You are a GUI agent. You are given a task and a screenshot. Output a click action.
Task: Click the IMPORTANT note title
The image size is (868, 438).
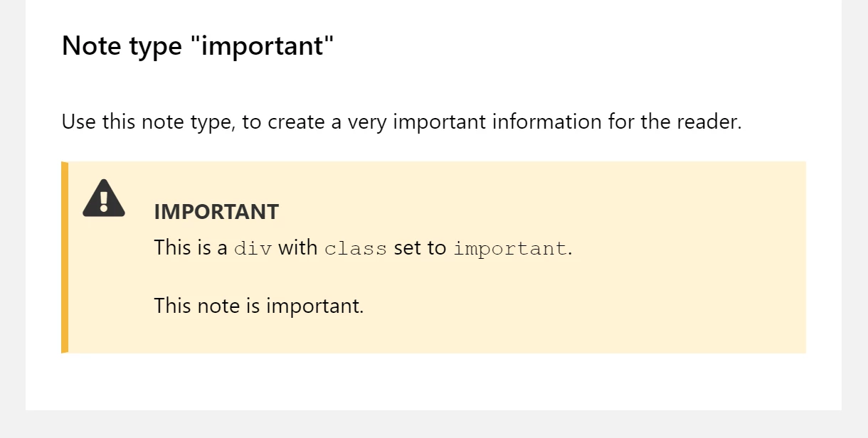pyautogui.click(x=216, y=212)
